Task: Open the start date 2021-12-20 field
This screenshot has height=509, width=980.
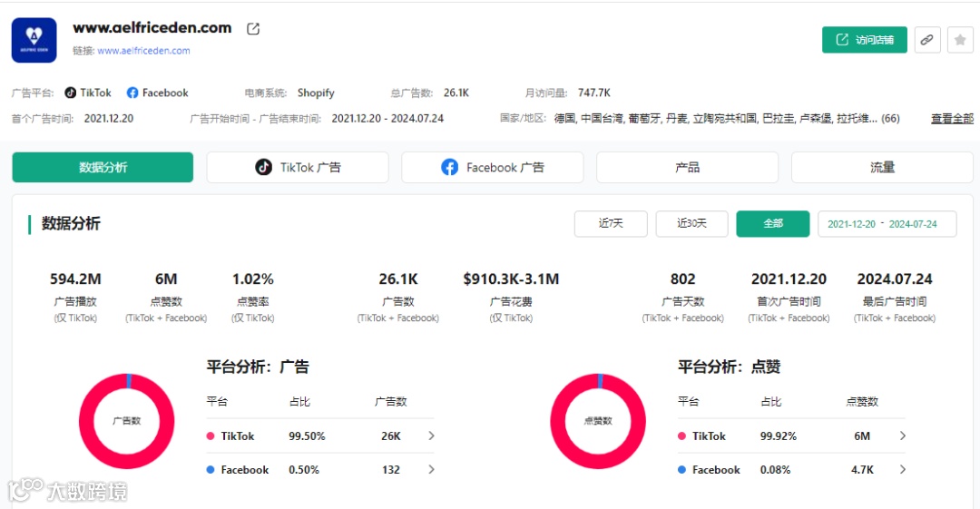Action: (x=851, y=224)
